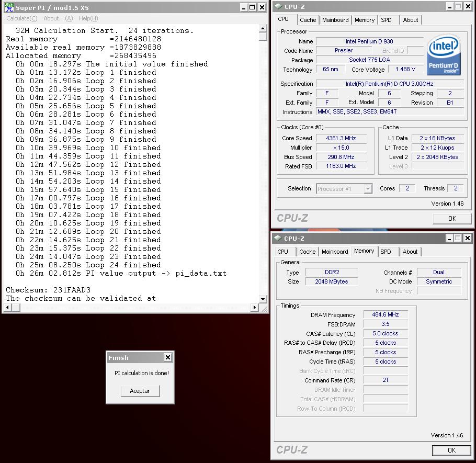The height and width of the screenshot is (463, 476).
Task: Click the Bus Speed value 290.8 MHz
Action: click(x=341, y=157)
